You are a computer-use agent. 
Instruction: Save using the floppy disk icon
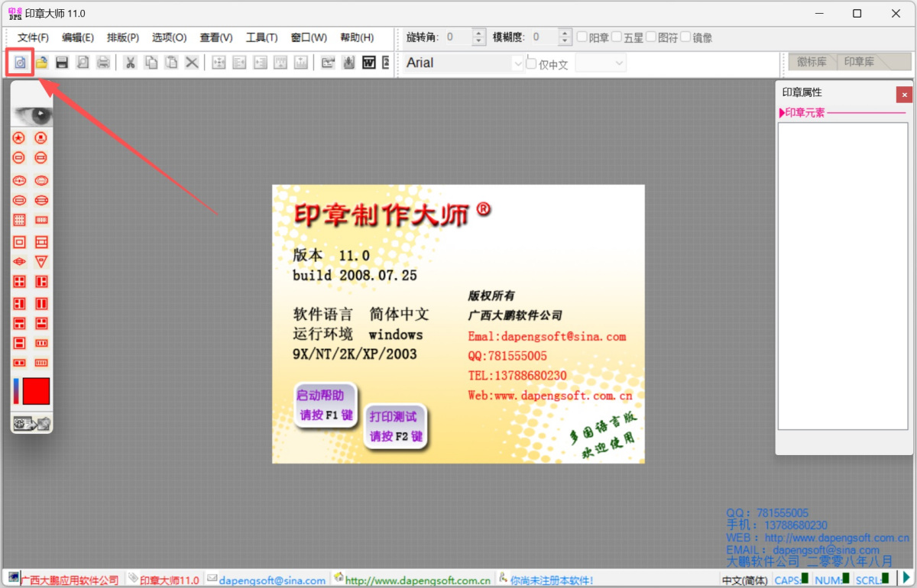pyautogui.click(x=62, y=63)
